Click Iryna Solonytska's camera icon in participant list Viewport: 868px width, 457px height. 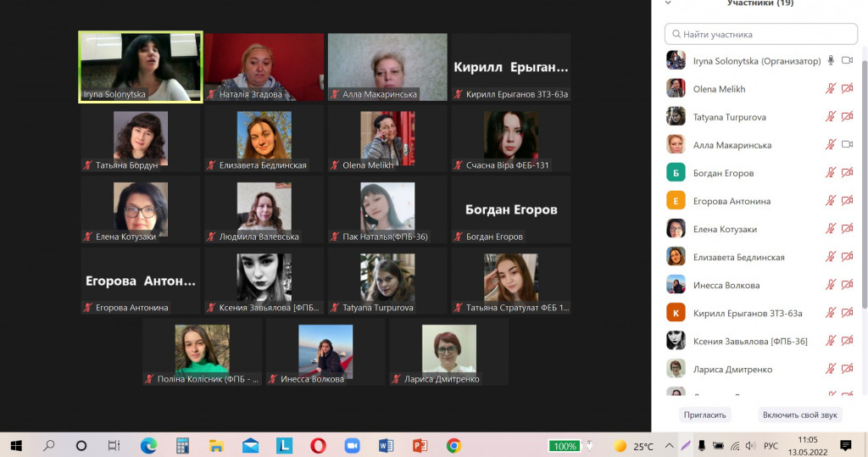click(846, 61)
